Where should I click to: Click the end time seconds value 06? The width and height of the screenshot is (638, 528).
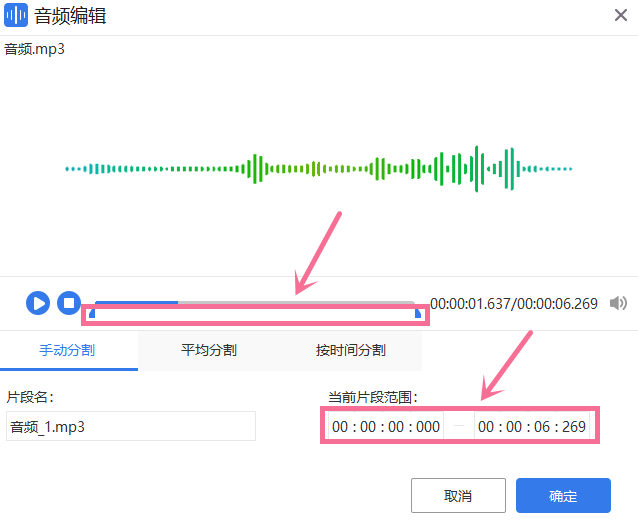[544, 427]
